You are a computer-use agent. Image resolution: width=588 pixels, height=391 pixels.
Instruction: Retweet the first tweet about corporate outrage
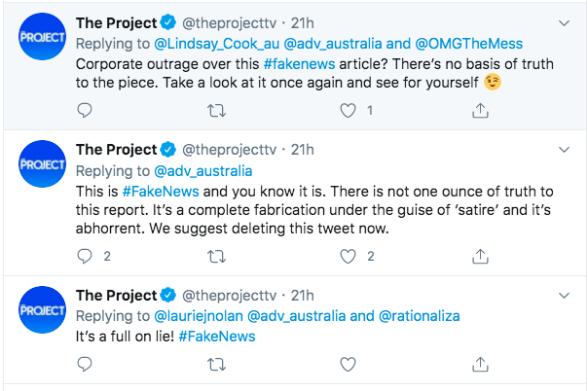217,111
